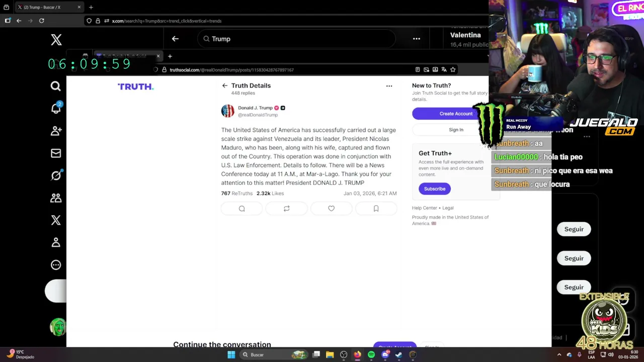
Task: Open Windows Start menu
Action: click(231, 355)
